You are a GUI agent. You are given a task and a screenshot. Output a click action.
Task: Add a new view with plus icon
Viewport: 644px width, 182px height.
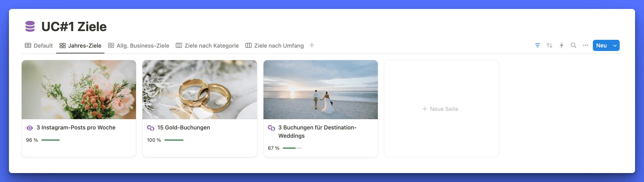pyautogui.click(x=312, y=45)
